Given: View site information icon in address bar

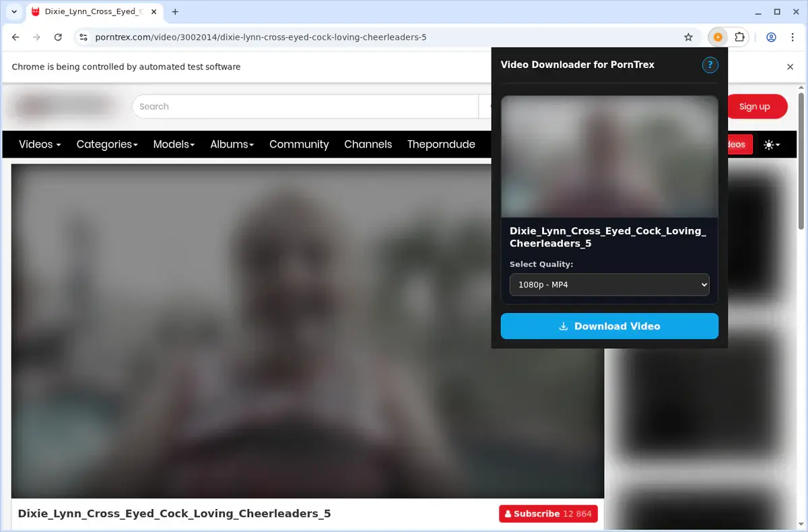Looking at the screenshot, I should [x=83, y=38].
